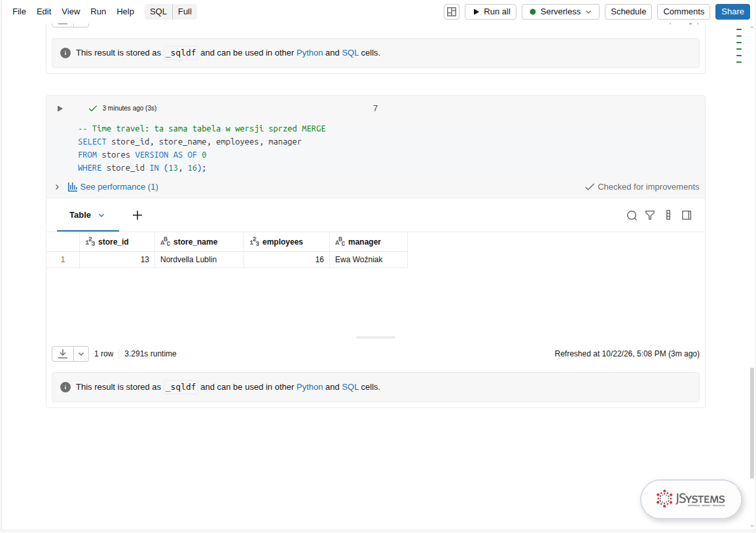Screen dimensions: 756x533
Task: Add a visualization with the plus icon
Action: pyautogui.click(x=137, y=215)
